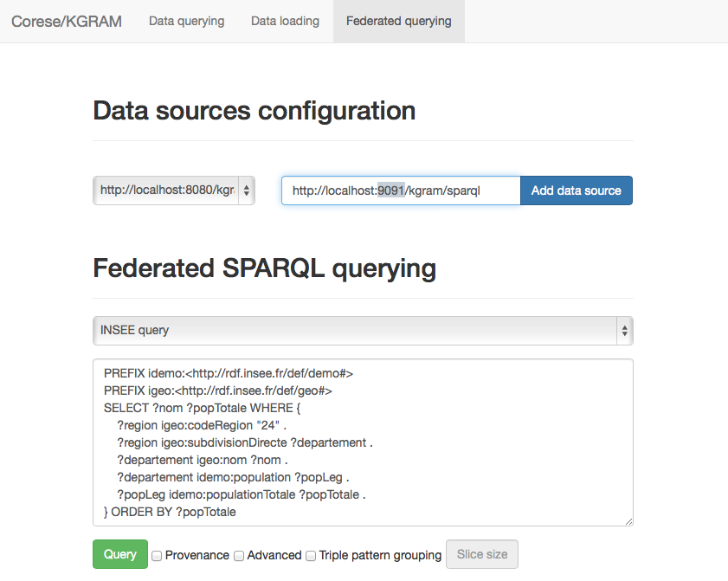Open the Data loading tab

[285, 22]
